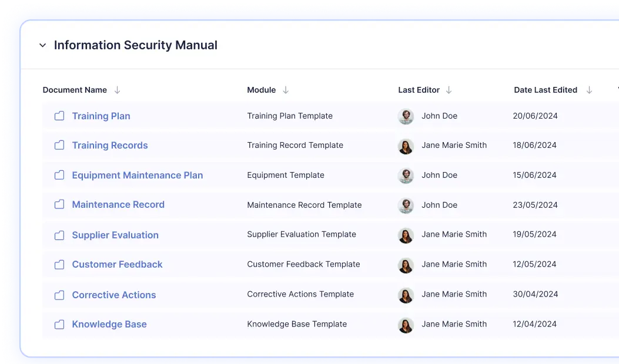Select the Equipment Template module cell

[286, 175]
